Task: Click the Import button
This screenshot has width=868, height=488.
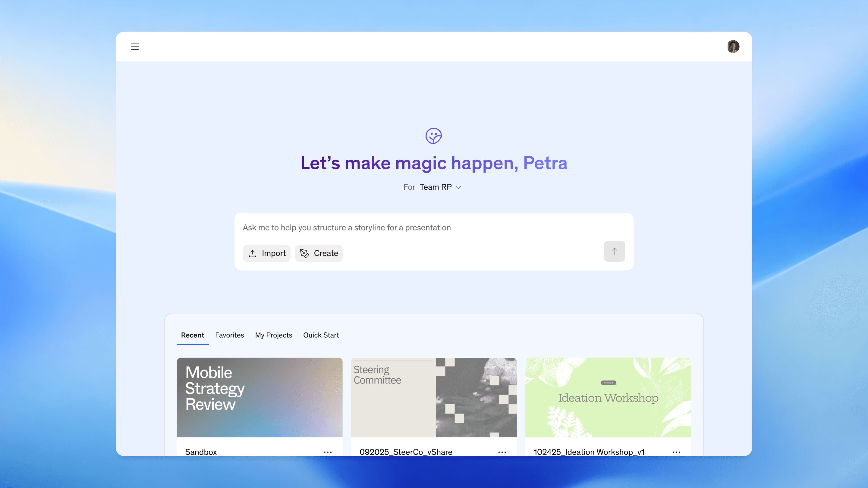Action: pyautogui.click(x=266, y=253)
